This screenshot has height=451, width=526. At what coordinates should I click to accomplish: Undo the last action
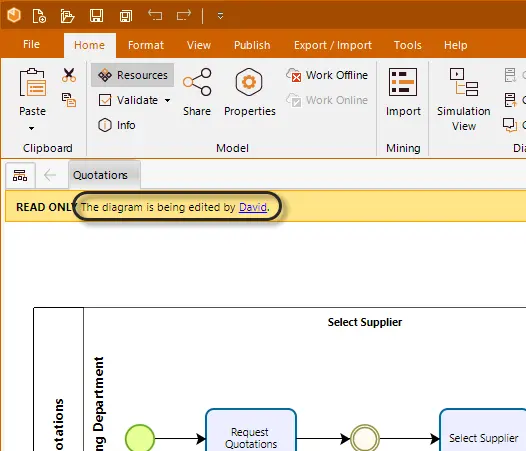[x=155, y=15]
